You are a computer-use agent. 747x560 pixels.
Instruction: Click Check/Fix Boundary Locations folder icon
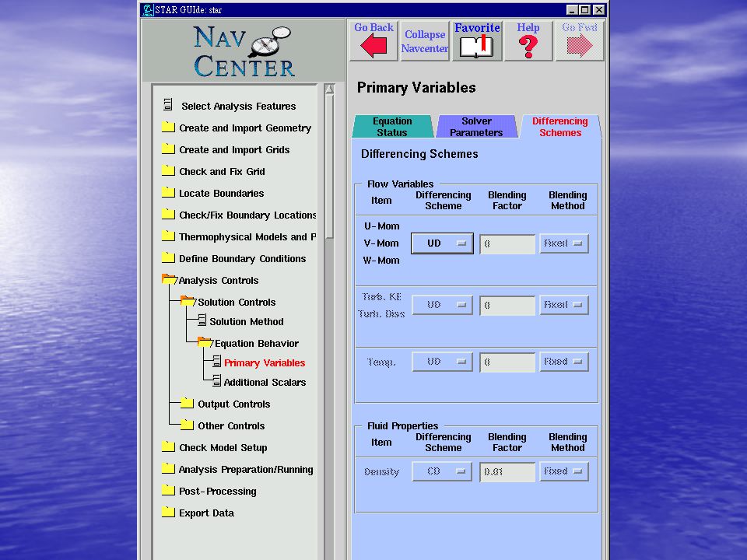click(x=168, y=215)
